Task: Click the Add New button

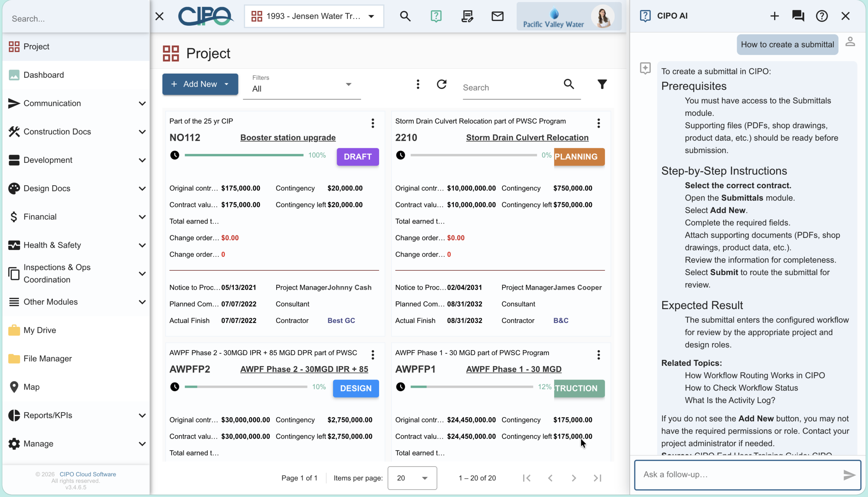Action: [x=200, y=84]
